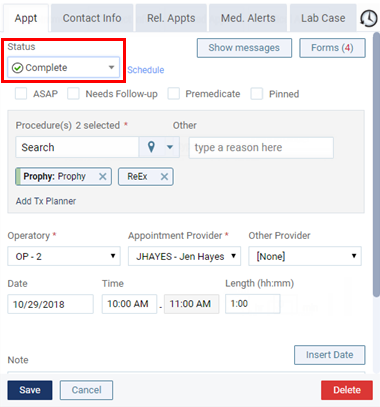Click the Length field showing 1:00
The width and height of the screenshot is (380, 407).
253,304
